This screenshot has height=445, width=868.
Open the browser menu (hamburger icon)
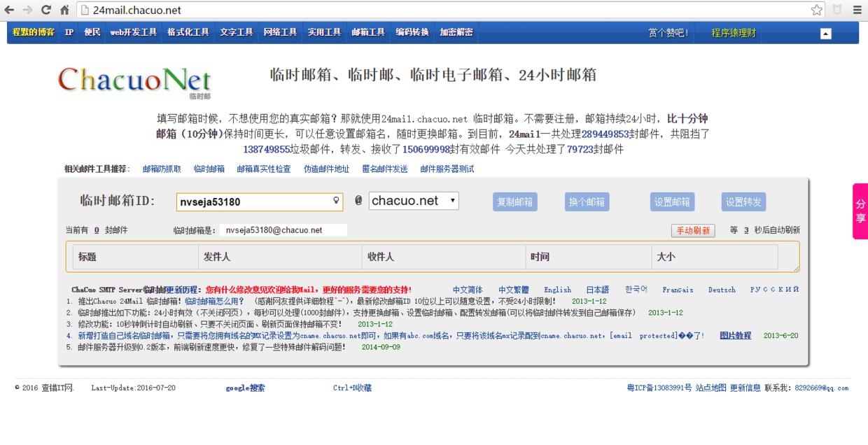(x=857, y=10)
